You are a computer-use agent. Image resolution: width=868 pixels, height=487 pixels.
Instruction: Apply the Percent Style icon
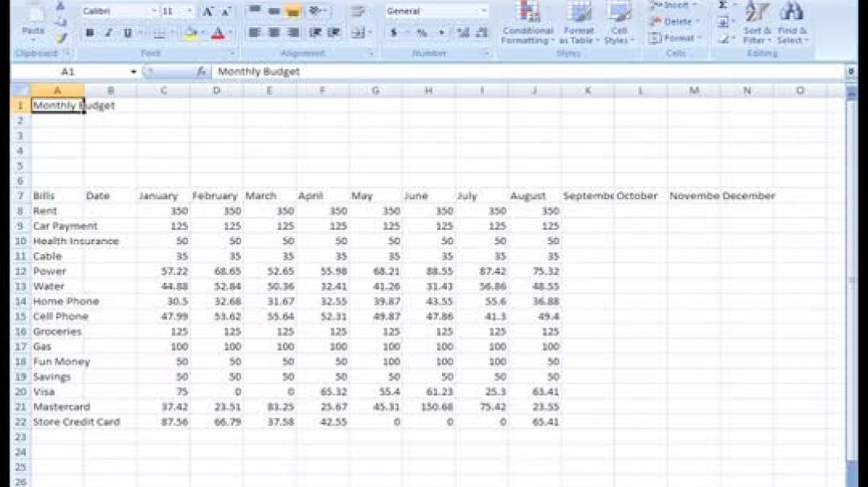[x=422, y=32]
